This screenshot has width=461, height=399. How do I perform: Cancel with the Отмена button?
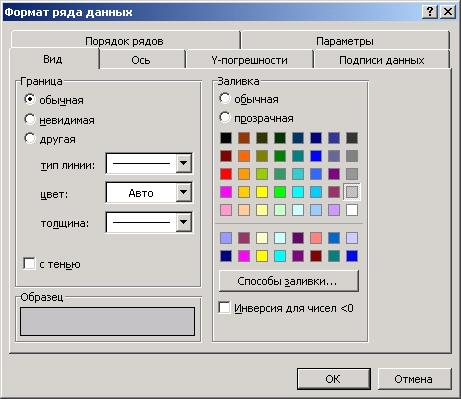[414, 379]
